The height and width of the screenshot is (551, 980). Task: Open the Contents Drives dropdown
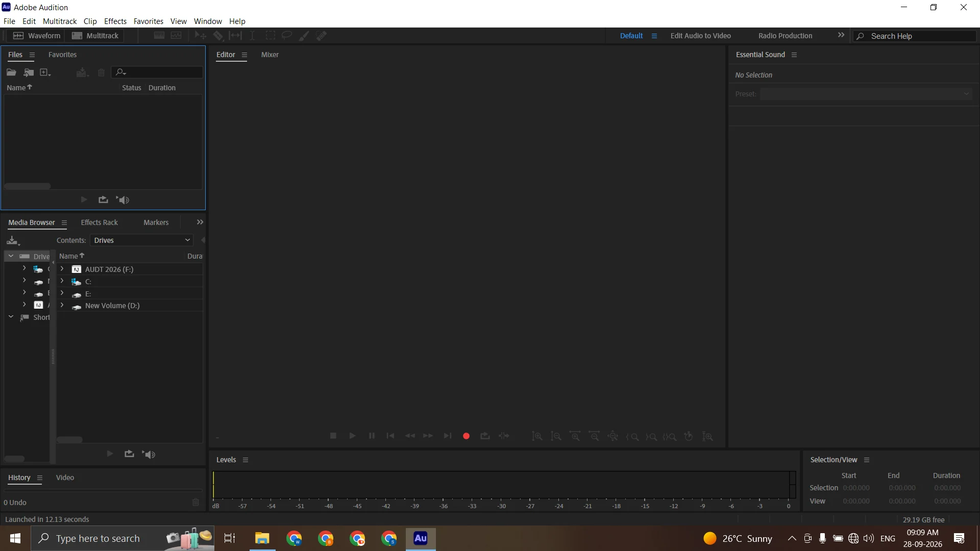tap(142, 240)
